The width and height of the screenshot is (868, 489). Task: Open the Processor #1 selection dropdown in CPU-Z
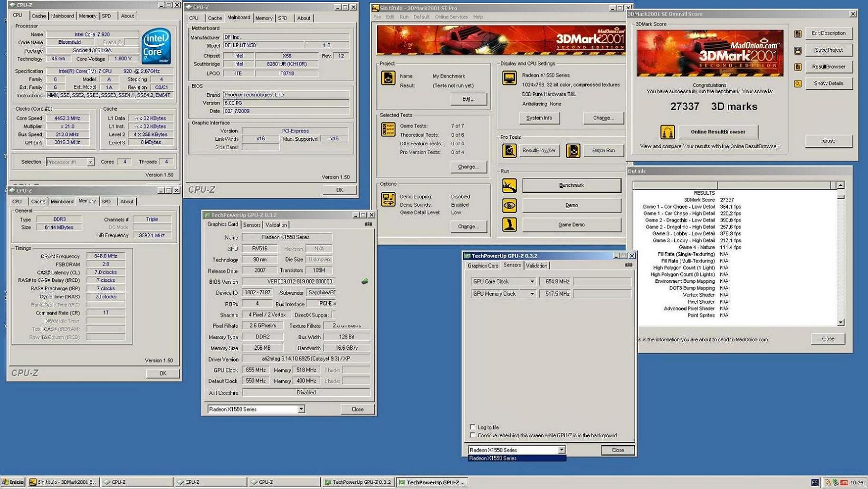pos(90,162)
